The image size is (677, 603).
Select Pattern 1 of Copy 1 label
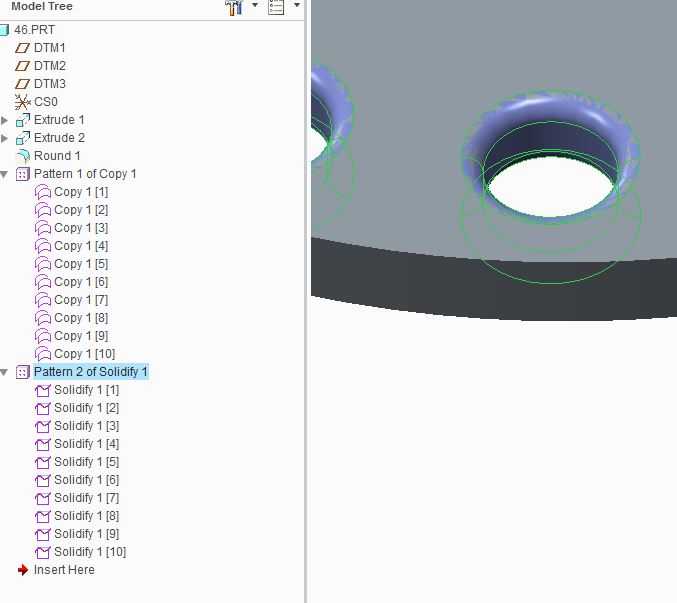[85, 174]
